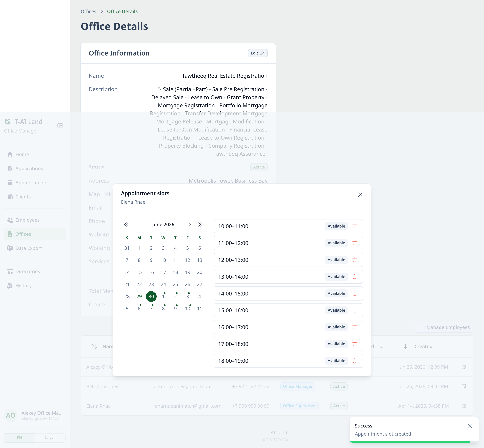Click lenarnaeunimatch@gmail.com email cell

tap(187, 406)
